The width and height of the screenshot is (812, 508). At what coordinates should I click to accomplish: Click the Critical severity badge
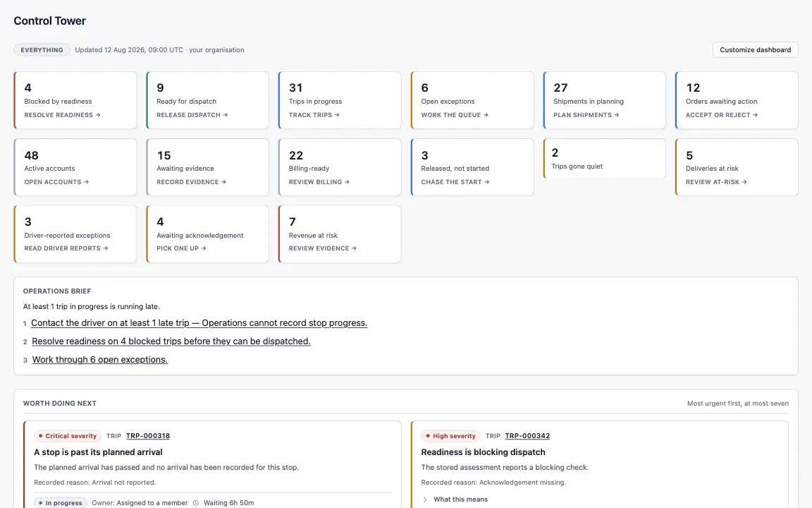click(x=68, y=436)
